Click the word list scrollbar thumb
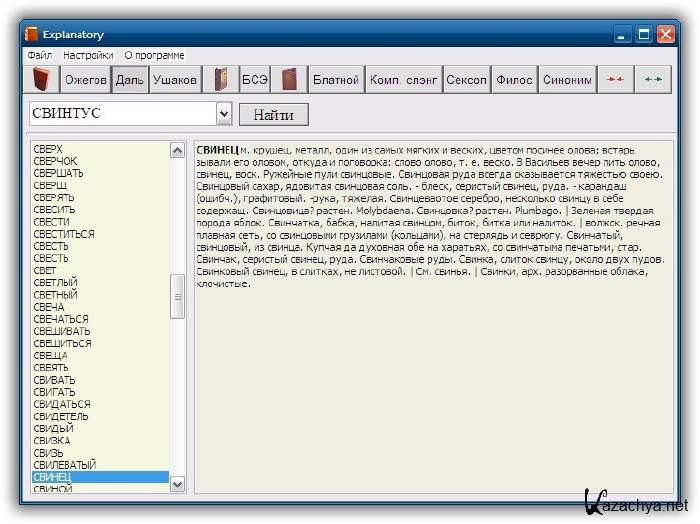The height and width of the screenshot is (524, 700). coord(178,297)
